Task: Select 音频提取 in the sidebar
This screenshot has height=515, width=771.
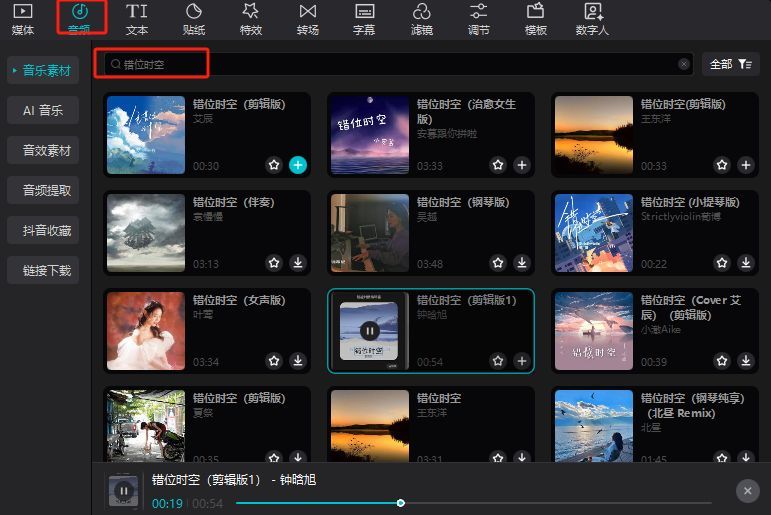Action: (43, 190)
